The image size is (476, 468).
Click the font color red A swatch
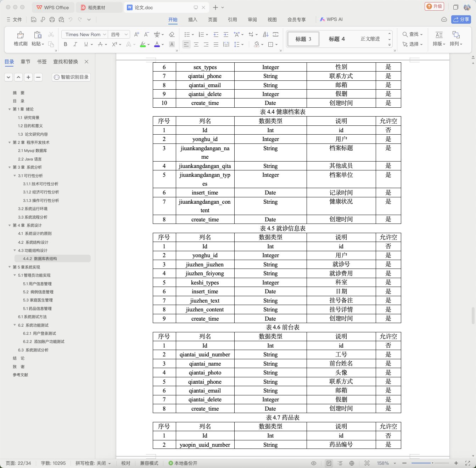pos(157,44)
